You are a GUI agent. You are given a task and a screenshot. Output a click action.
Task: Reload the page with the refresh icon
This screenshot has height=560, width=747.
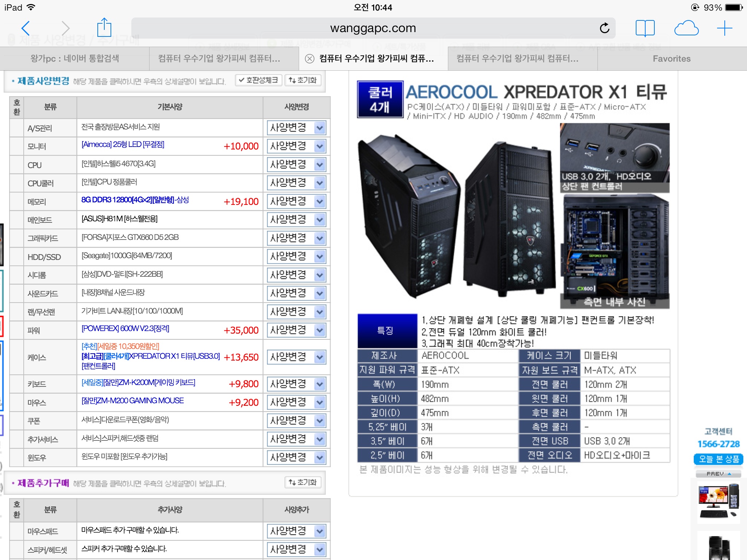(604, 28)
